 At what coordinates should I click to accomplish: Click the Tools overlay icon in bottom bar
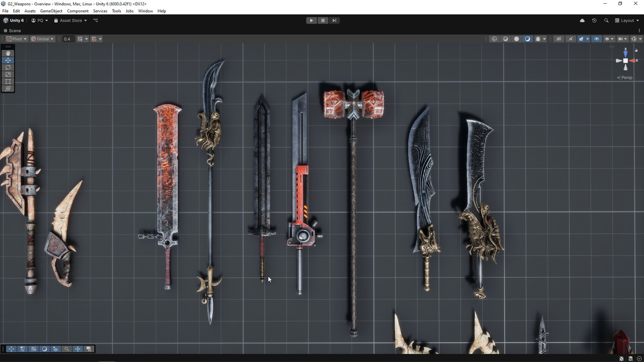(x=11, y=349)
